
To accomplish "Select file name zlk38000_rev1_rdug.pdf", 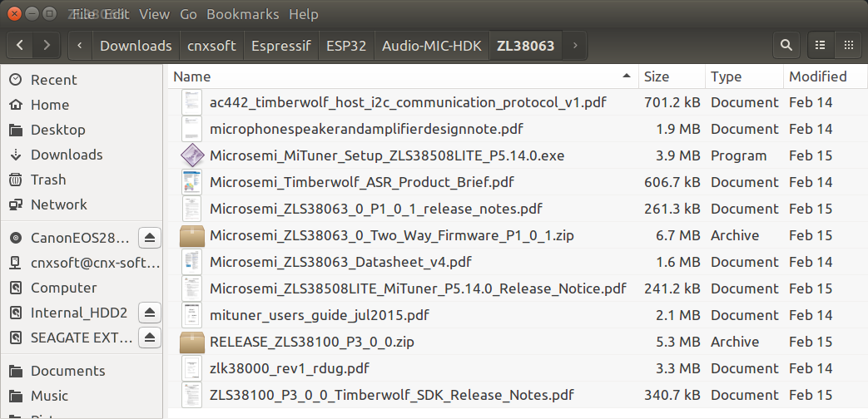I will point(290,368).
